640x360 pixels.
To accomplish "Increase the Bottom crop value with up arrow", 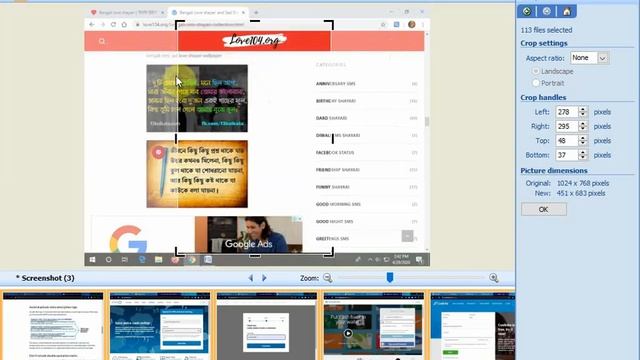I will pyautogui.click(x=583, y=152).
